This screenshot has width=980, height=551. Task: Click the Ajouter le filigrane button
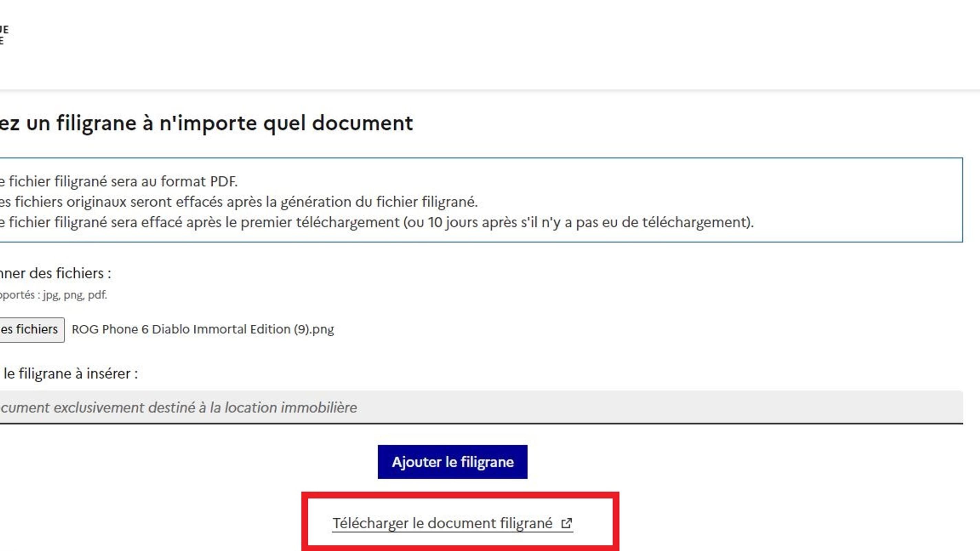(x=452, y=462)
